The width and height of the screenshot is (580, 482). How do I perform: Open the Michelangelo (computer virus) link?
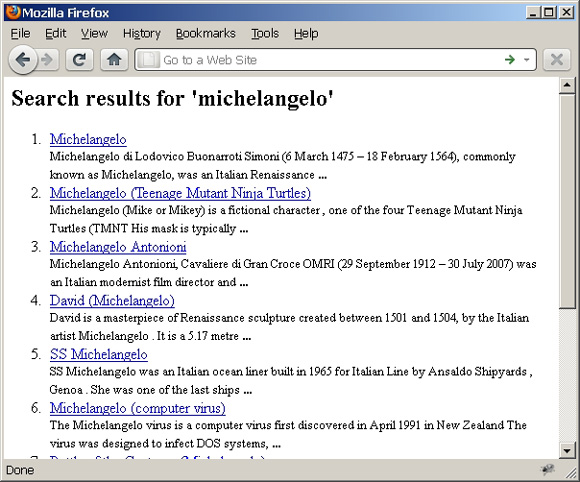(138, 408)
